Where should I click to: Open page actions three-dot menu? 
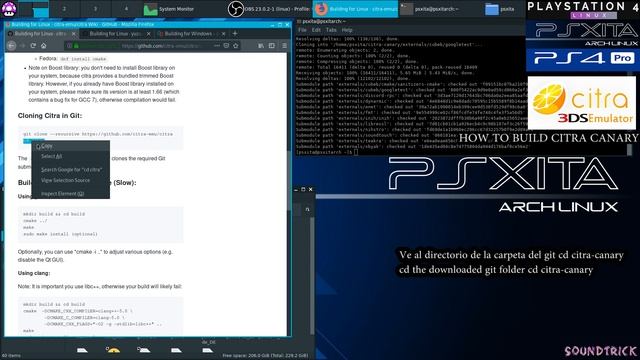pos(217,46)
